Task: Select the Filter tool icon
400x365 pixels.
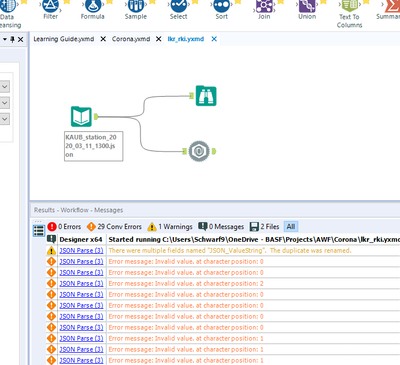Action: tap(51, 5)
